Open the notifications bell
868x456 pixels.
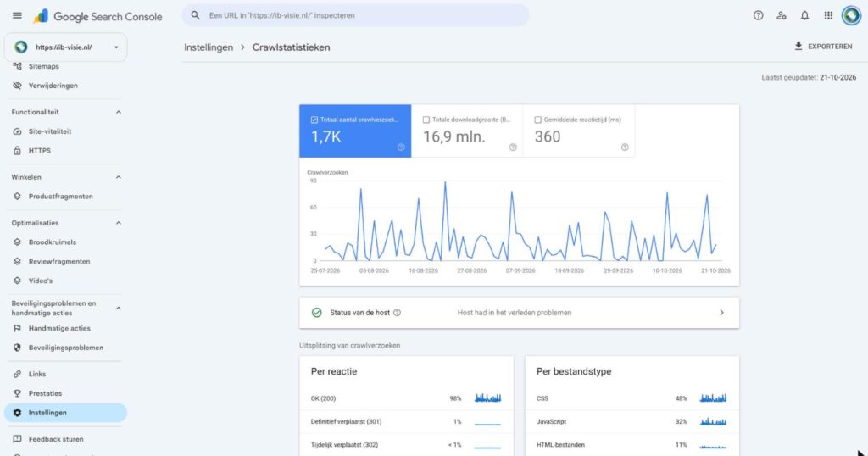pos(804,15)
